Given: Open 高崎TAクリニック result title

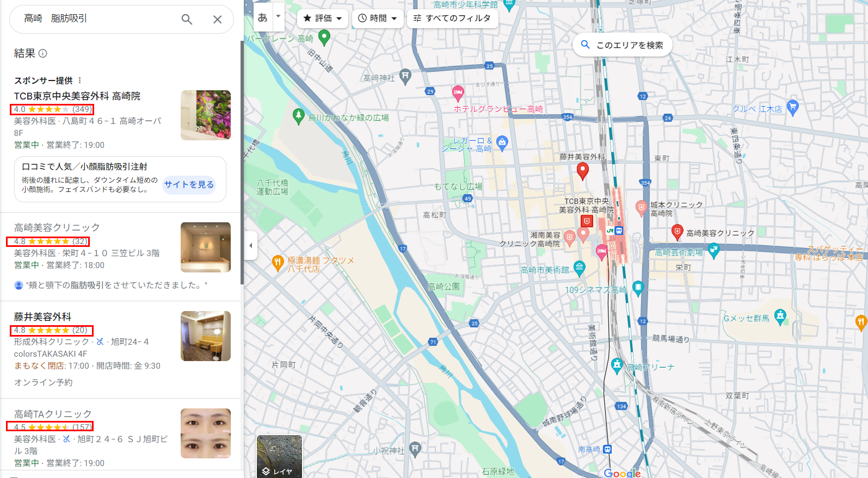Looking at the screenshot, I should click(x=53, y=414).
